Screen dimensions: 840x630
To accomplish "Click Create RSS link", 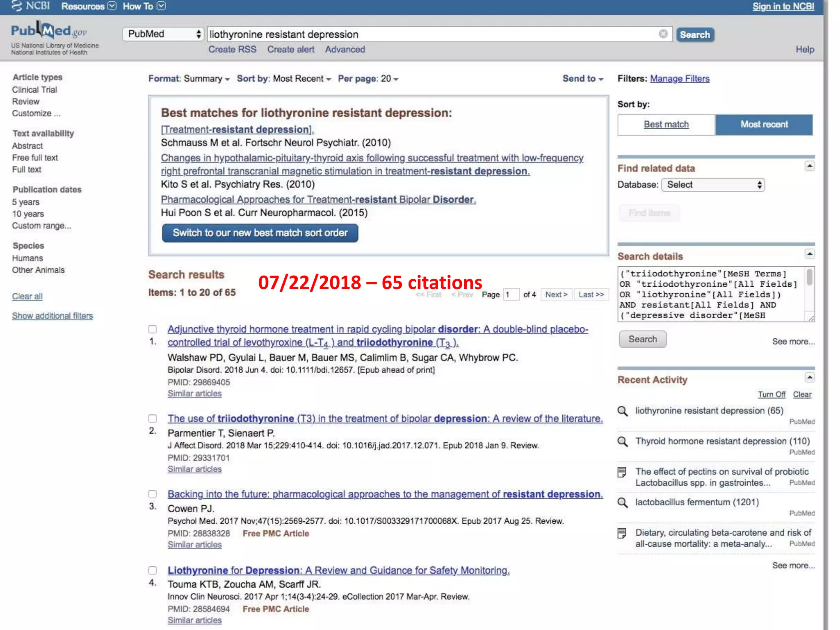I will [x=232, y=50].
